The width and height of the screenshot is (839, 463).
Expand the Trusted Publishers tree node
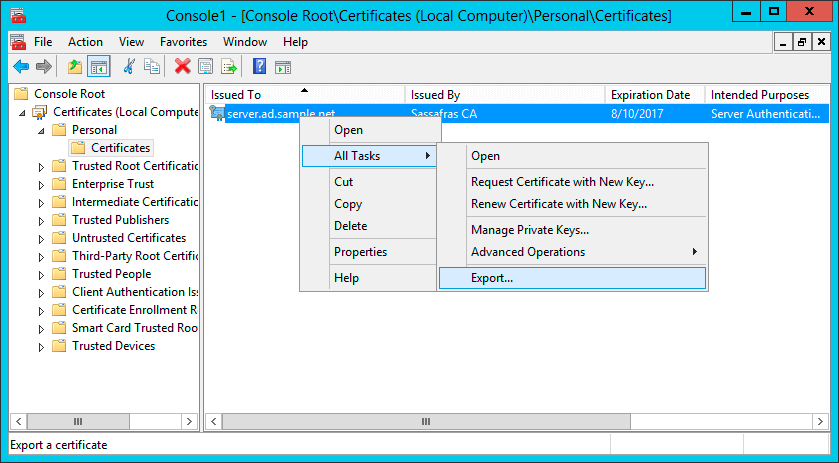coord(41,220)
